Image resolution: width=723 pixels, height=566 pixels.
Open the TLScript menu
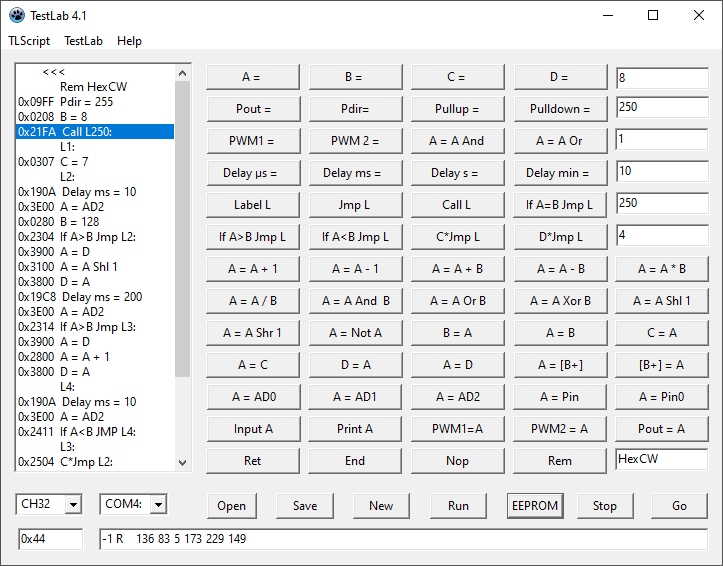pos(29,41)
